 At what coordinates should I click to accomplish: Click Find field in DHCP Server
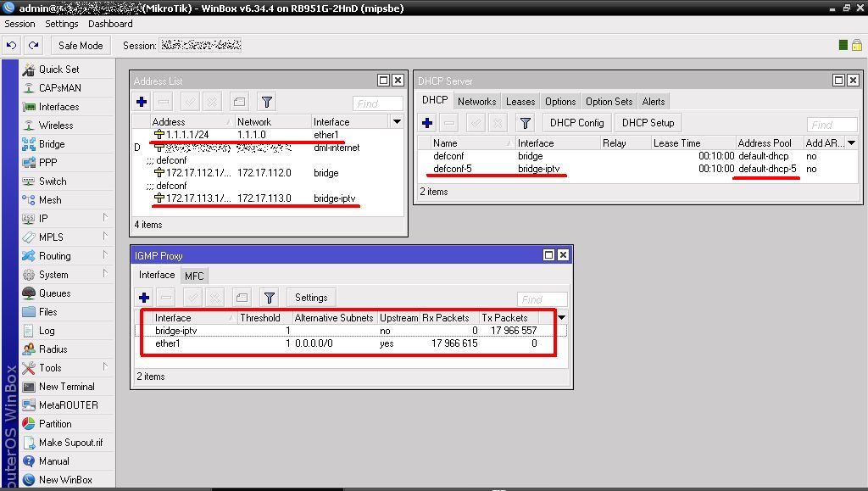point(832,125)
